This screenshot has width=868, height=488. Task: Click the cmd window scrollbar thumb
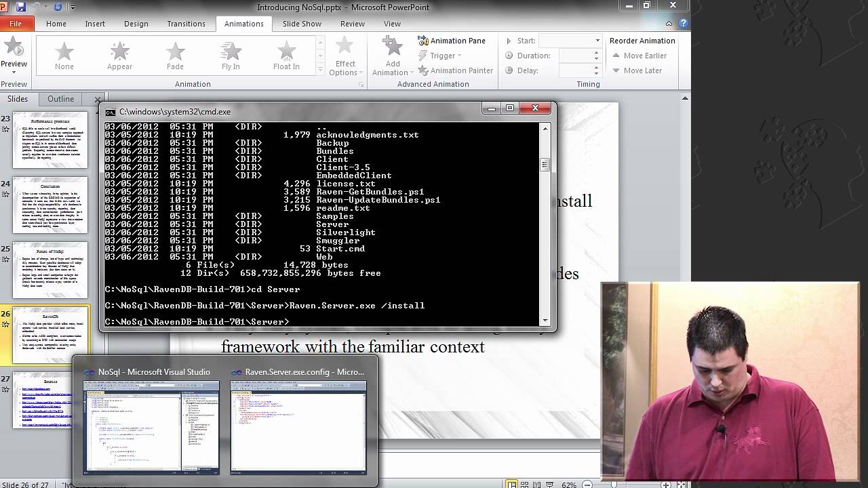point(544,165)
